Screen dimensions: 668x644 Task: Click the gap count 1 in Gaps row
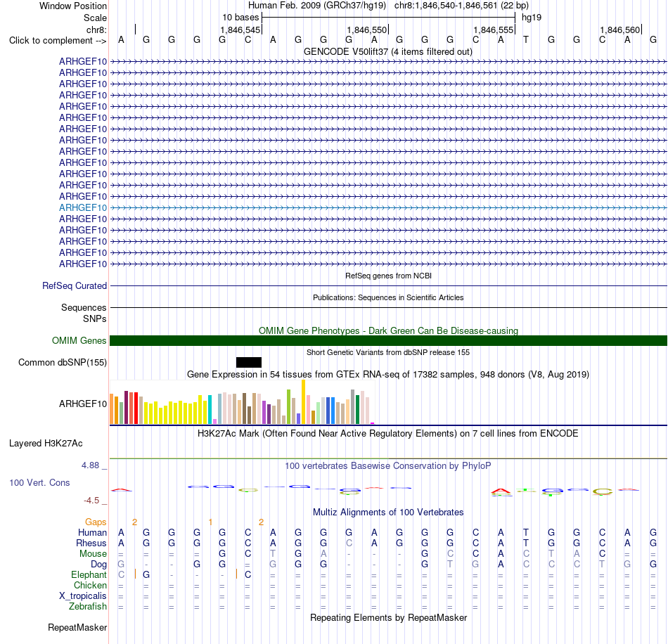point(210,522)
